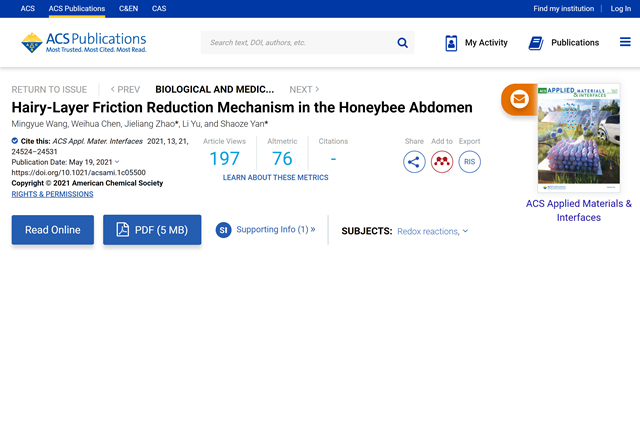Expand the Publication Date chevron
Screen dimensions: 640x426
pos(117,162)
